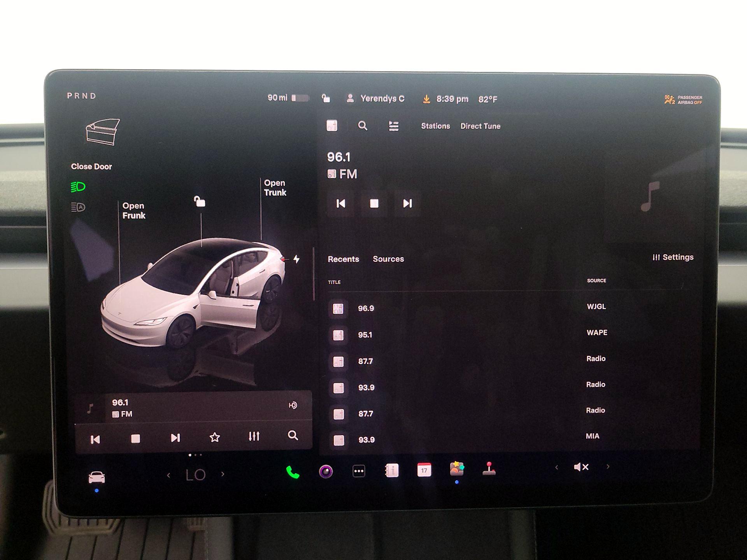Open search in mini player
Viewport: 747px width, 560px height.
click(x=293, y=436)
